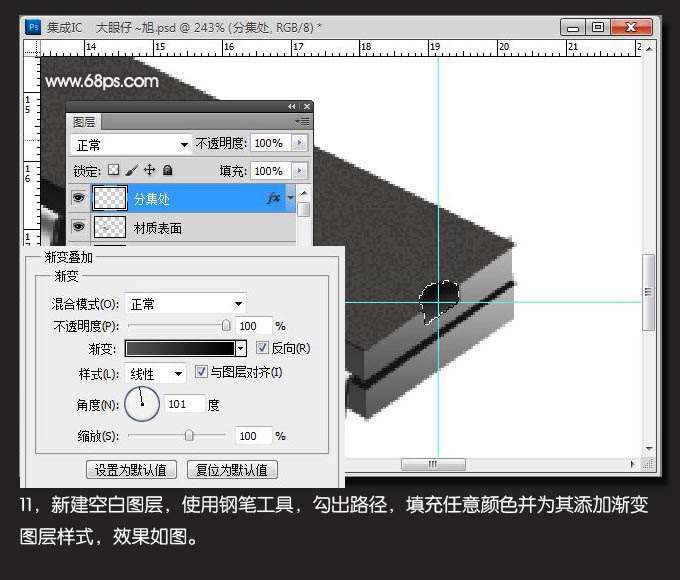Hide the 分集处 layer eye icon
This screenshot has width=680, height=580.
click(79, 199)
